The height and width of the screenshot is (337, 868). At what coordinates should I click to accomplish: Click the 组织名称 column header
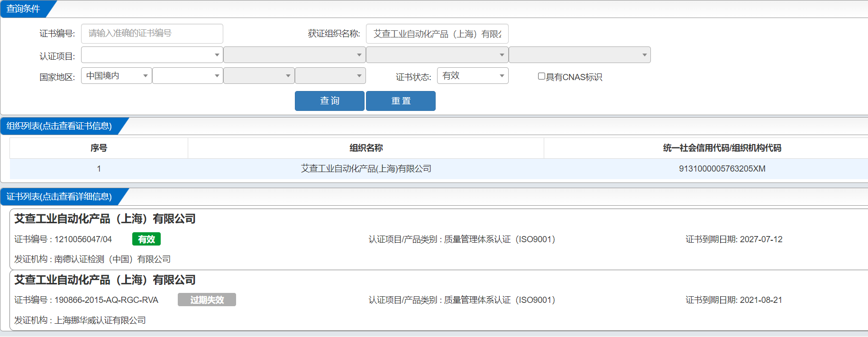coord(366,148)
